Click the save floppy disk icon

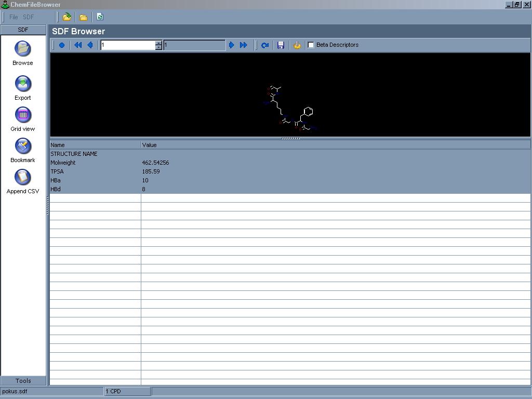click(x=281, y=45)
